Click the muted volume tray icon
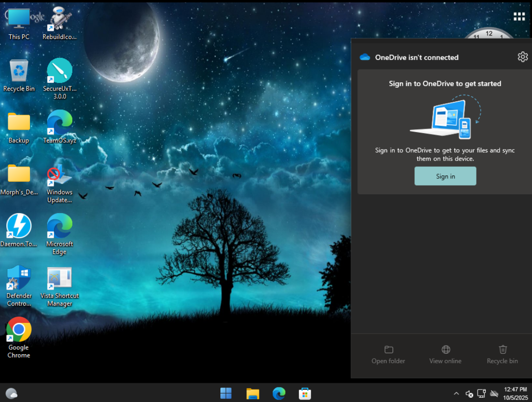This screenshot has width=532, height=402. [x=469, y=393]
